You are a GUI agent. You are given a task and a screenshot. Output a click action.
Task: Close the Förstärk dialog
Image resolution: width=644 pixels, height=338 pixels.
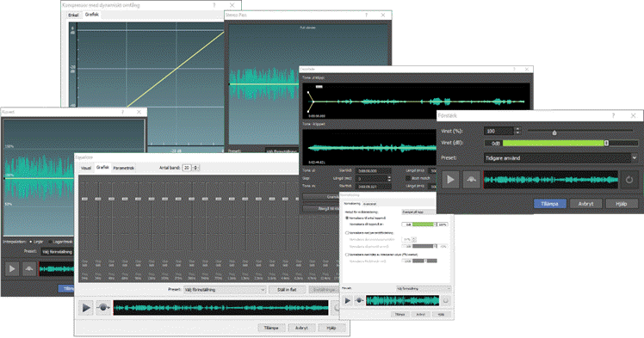pos(634,115)
